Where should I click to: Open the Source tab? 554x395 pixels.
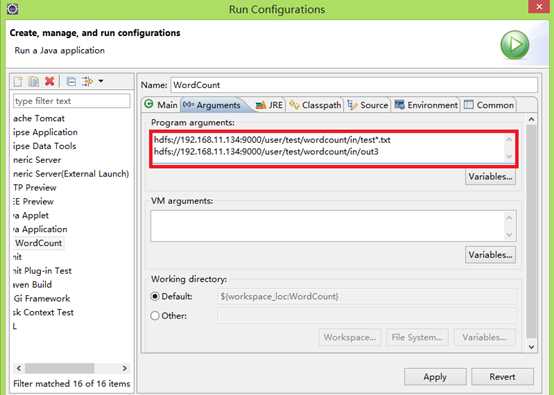(x=368, y=105)
